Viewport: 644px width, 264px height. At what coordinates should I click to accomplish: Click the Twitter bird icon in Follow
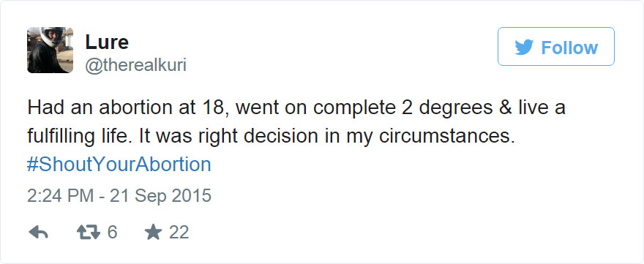524,48
